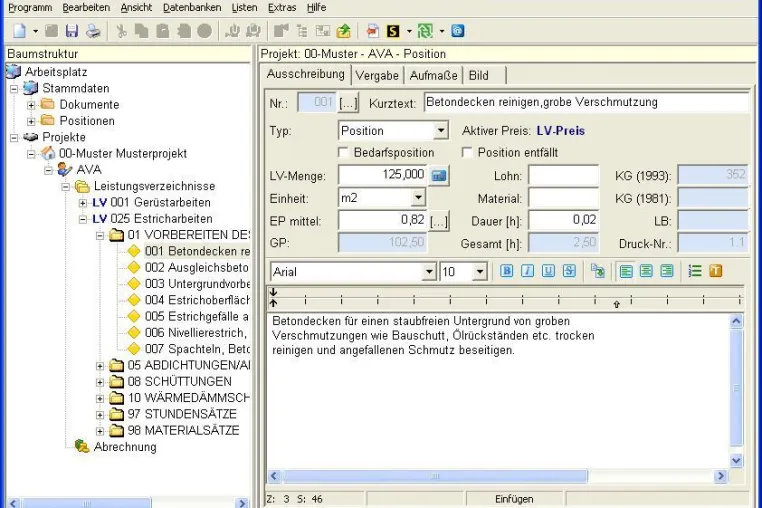Toggle underline formatting in text editor

[548, 271]
